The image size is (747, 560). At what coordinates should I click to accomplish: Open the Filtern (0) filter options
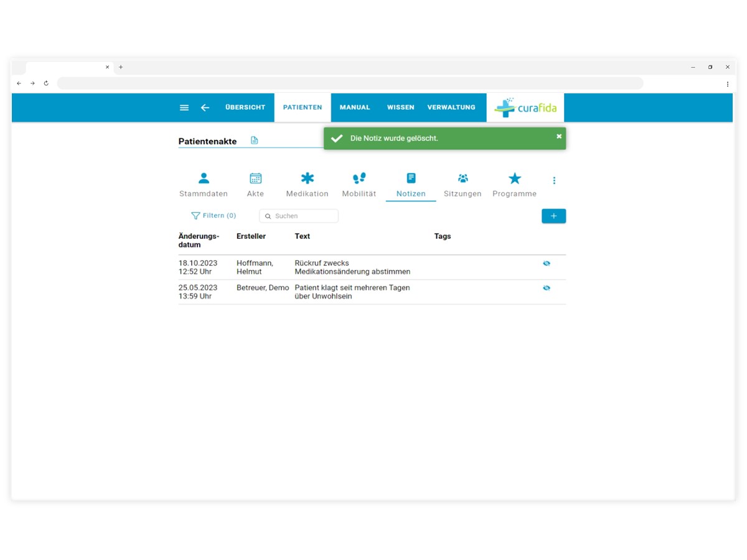pyautogui.click(x=214, y=216)
